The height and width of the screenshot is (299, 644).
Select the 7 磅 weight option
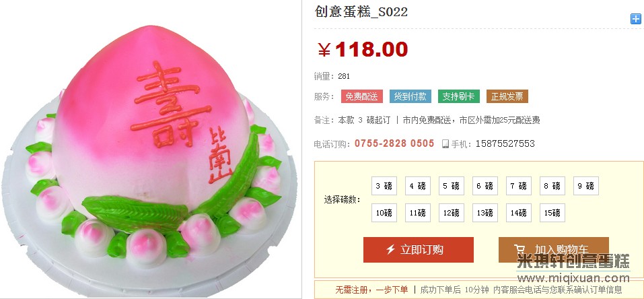pyautogui.click(x=519, y=186)
